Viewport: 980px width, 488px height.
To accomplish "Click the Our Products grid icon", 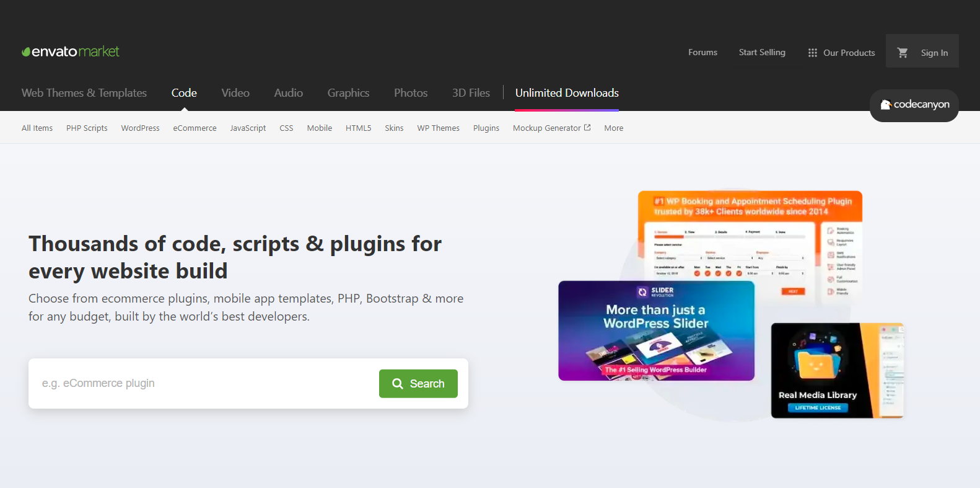I will pyautogui.click(x=813, y=53).
